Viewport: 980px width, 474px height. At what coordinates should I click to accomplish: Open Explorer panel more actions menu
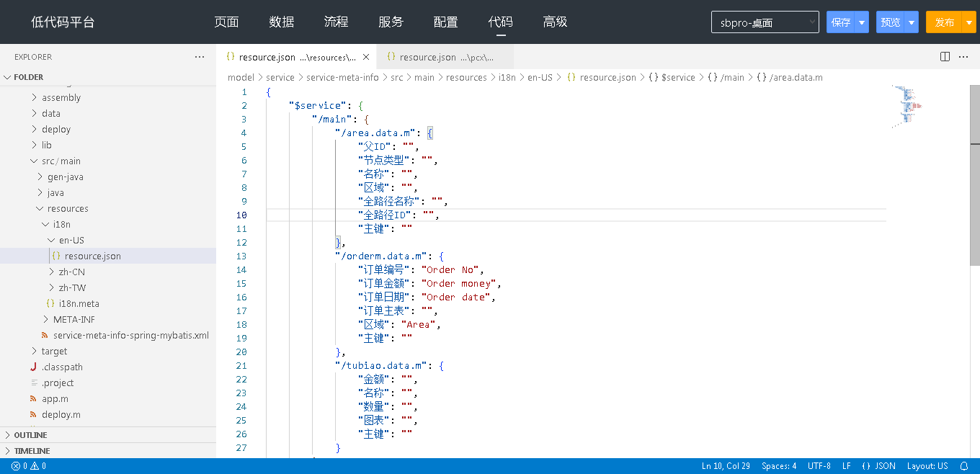(x=200, y=57)
